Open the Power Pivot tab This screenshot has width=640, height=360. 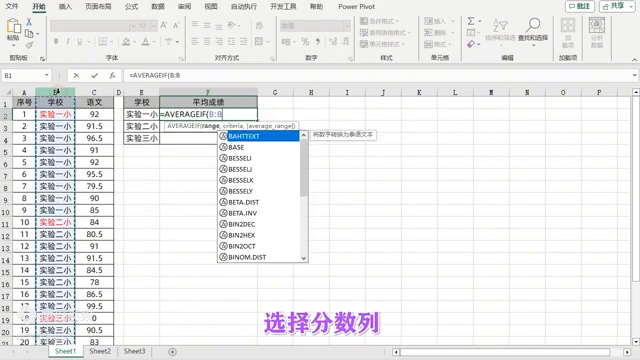click(356, 7)
